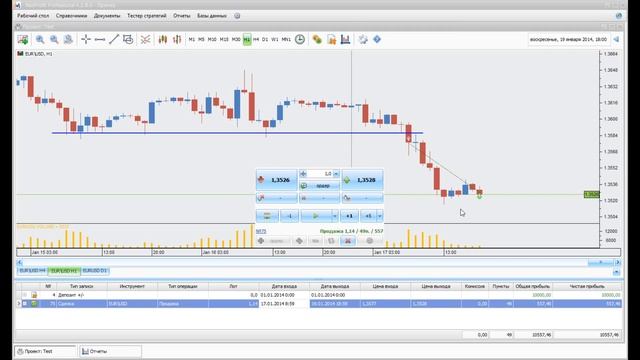Screen dimensions: 640x360
Task: Open the Рабочий стол menu
Action: pos(33,16)
